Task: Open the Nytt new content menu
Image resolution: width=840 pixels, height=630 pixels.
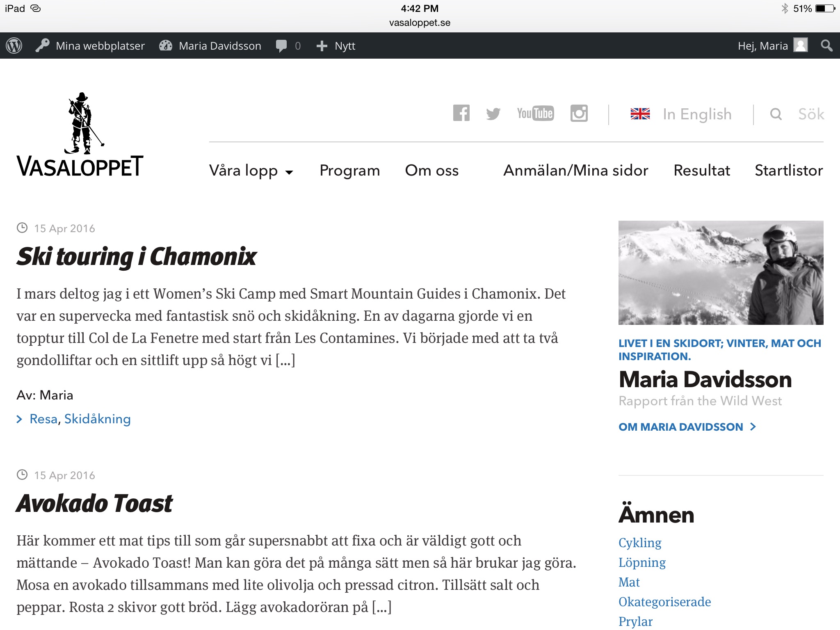Action: click(345, 46)
